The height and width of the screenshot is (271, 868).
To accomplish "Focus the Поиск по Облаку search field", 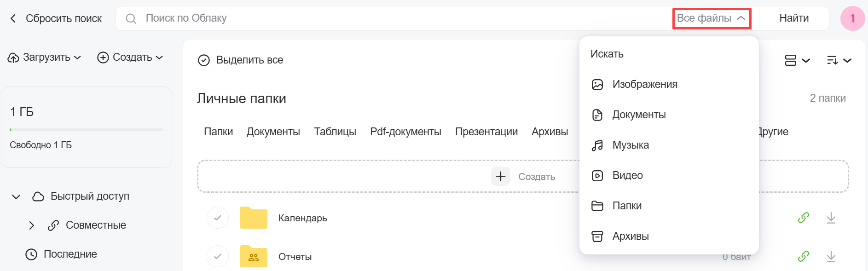I will coord(396,18).
